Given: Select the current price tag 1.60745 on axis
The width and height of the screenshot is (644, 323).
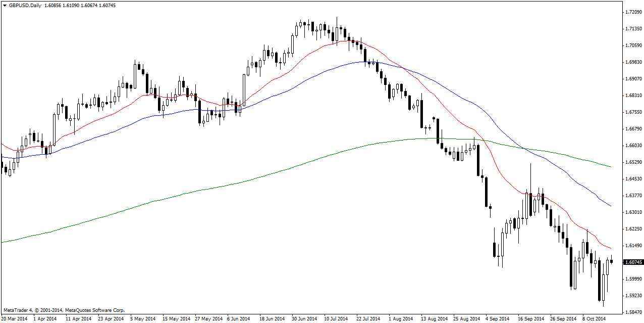Looking at the screenshot, I should point(633,262).
